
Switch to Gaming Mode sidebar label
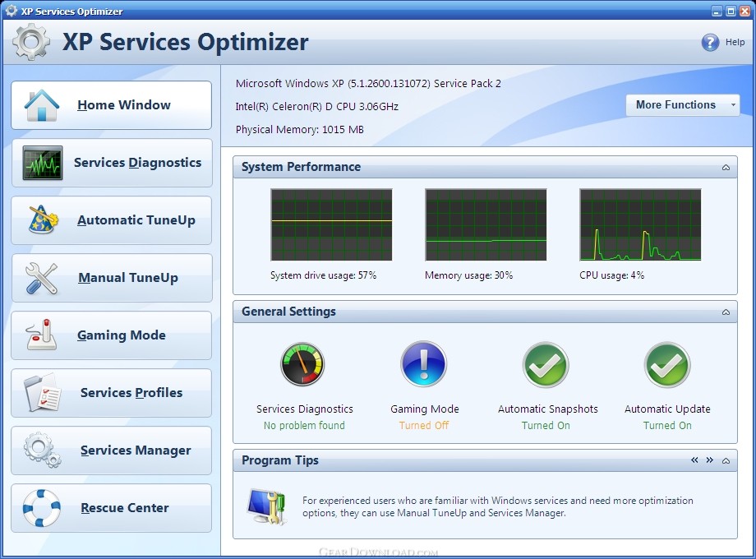click(x=122, y=335)
